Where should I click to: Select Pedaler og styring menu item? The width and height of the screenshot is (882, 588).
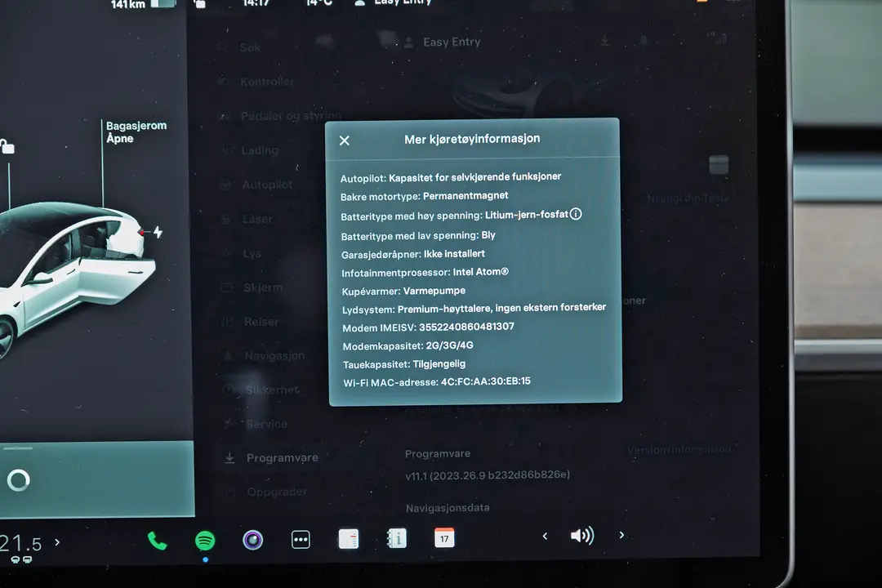[x=291, y=116]
